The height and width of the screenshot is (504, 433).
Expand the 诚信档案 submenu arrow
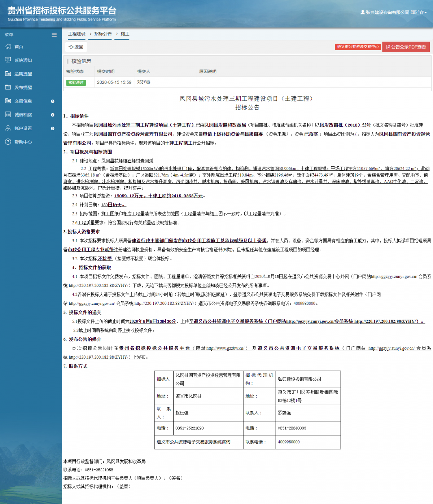point(53,115)
